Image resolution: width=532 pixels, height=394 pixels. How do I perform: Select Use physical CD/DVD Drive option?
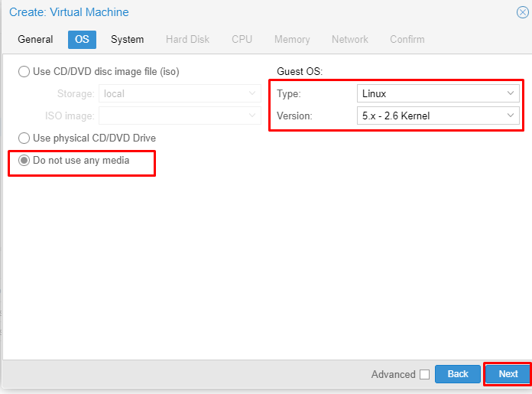tap(24, 138)
